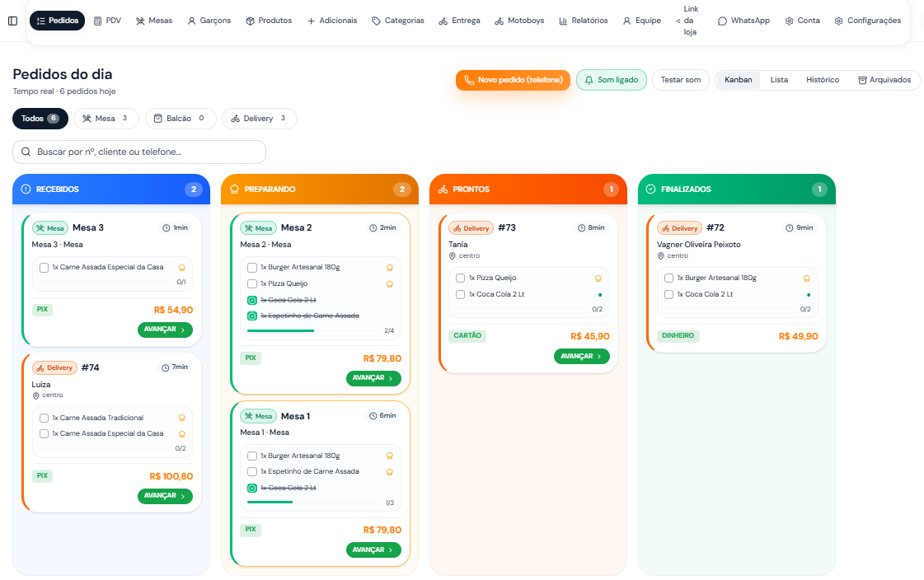This screenshot has height=580, width=924.
Task: Uncheck Coca Cola 2 Lt in Mesa 2
Action: tap(252, 301)
